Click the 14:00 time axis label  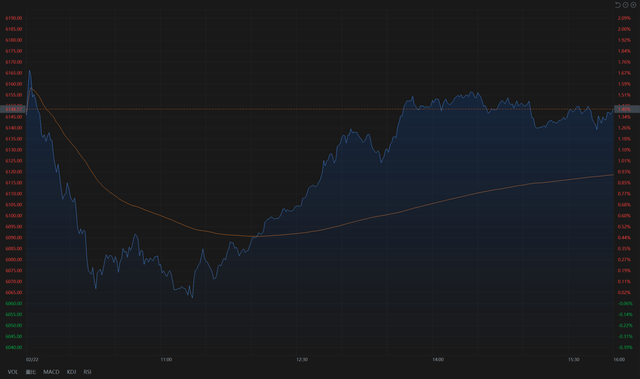pyautogui.click(x=438, y=359)
